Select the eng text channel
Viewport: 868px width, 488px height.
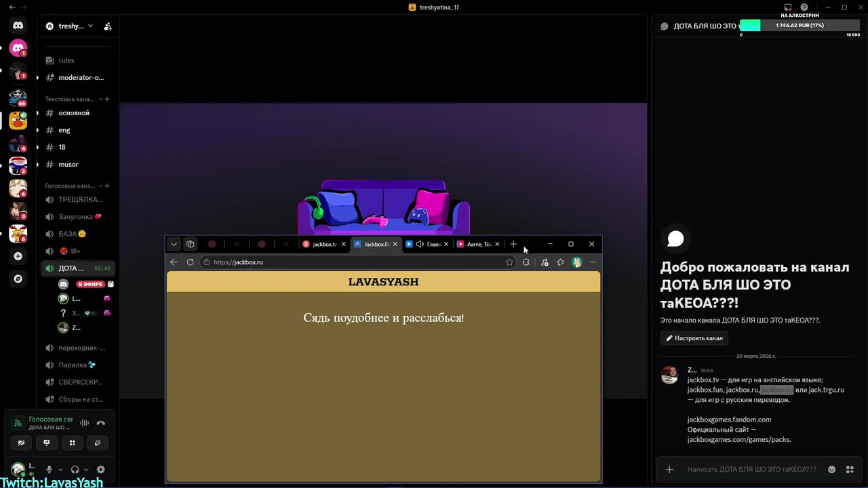[78, 130]
